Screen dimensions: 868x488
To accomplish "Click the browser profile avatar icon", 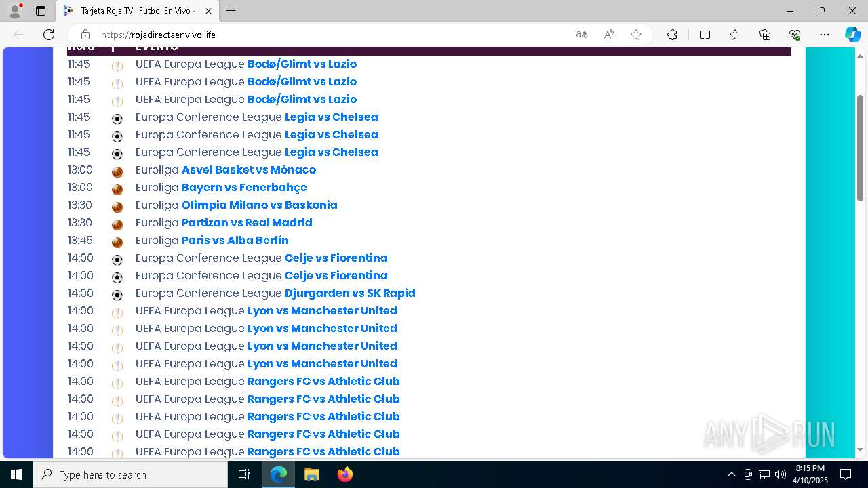I will tap(15, 11).
